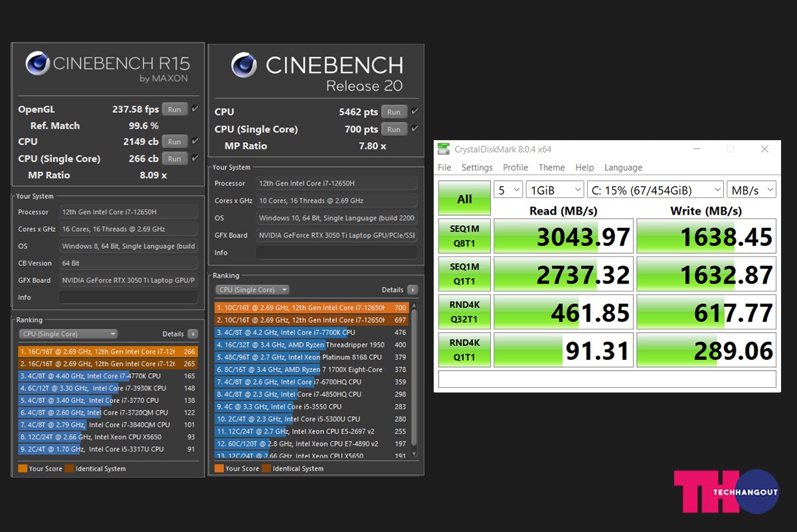This screenshot has width=797, height=532.
Task: Toggle the CPU test checkbox in Cinebench R20
Action: click(414, 112)
